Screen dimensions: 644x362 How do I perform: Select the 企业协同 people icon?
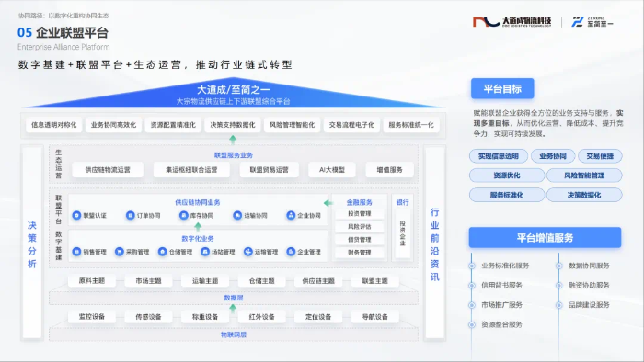(291, 215)
